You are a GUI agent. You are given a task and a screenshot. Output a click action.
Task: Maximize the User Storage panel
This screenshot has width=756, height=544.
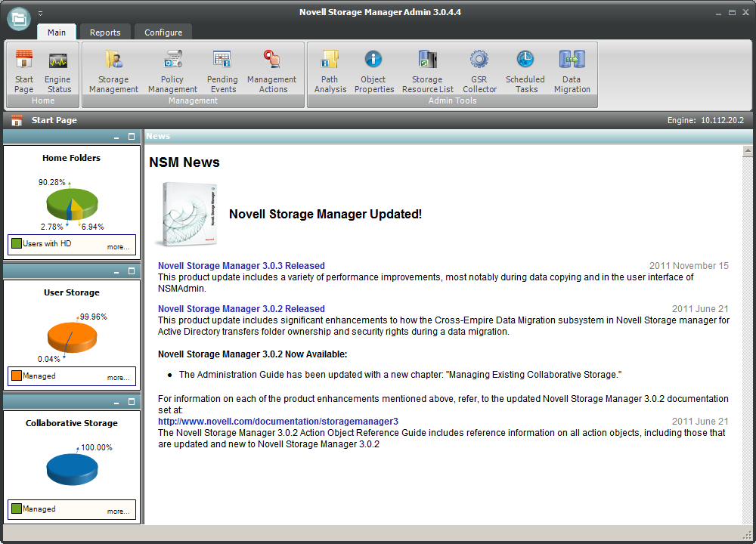pyautogui.click(x=131, y=271)
